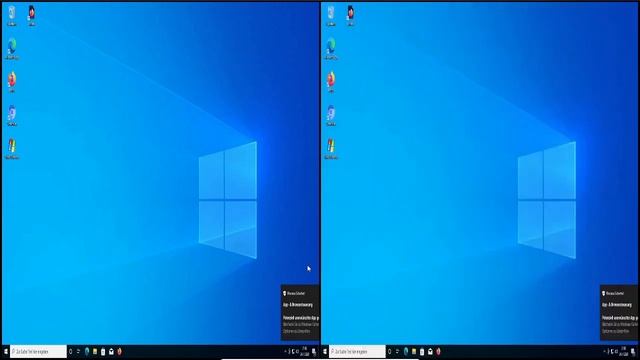The width and height of the screenshot is (640, 360).
Task: Open Mail app from right taskbar
Action: [x=430, y=351]
